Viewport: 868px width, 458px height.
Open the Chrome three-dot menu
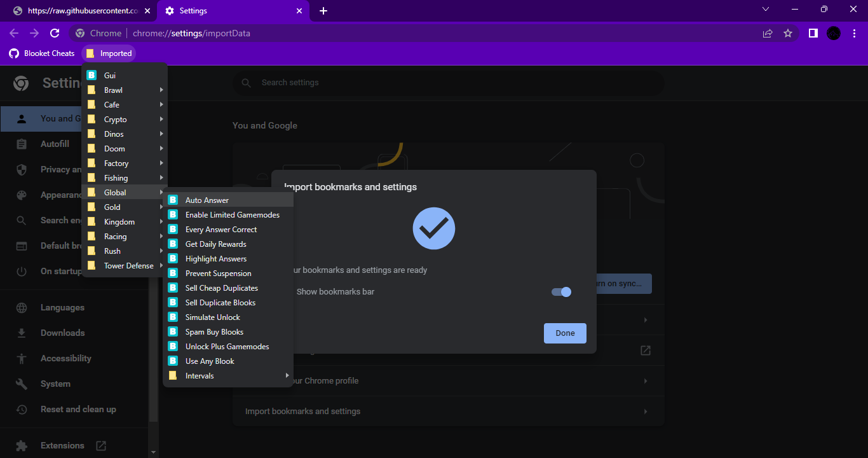tap(854, 33)
